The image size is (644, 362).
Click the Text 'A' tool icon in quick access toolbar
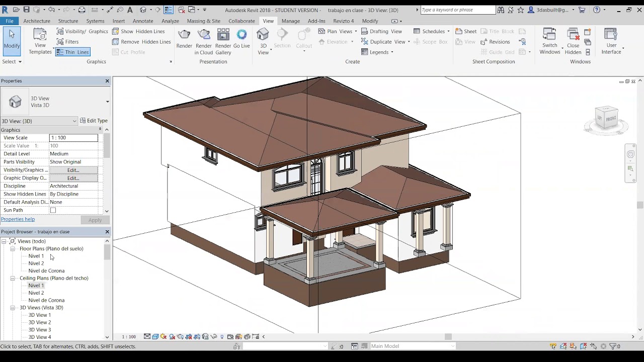[x=130, y=10]
